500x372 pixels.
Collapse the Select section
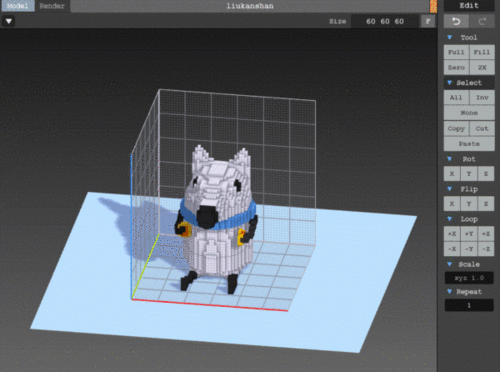click(x=450, y=83)
